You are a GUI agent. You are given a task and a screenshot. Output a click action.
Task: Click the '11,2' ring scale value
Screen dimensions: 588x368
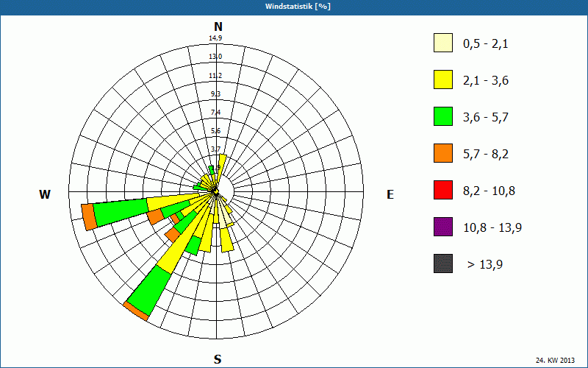[215, 76]
